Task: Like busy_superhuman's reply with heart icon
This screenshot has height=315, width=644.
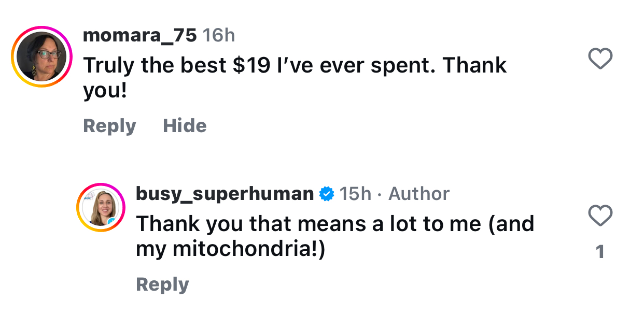Action: pos(601,216)
